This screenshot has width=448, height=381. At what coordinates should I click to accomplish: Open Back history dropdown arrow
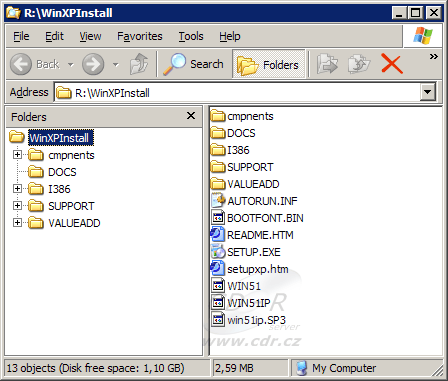(71, 64)
